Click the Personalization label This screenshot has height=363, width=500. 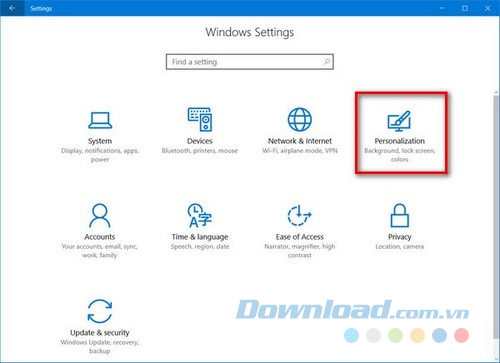[x=400, y=141]
